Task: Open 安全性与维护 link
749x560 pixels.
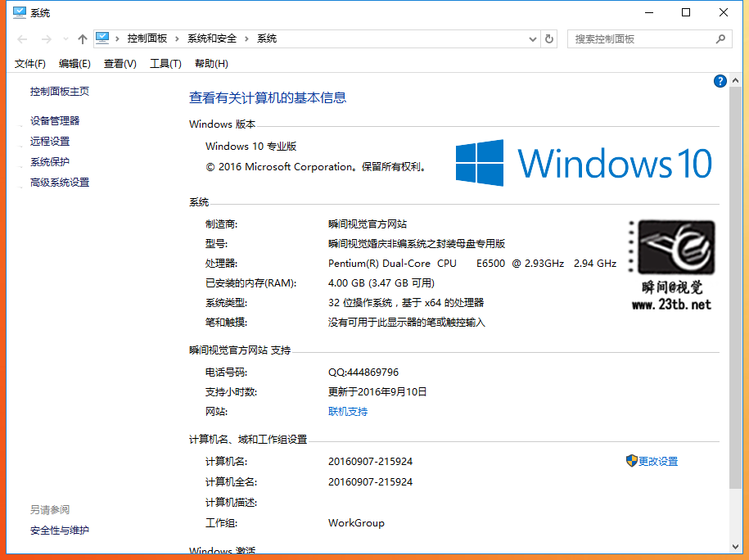Action: coord(60,531)
